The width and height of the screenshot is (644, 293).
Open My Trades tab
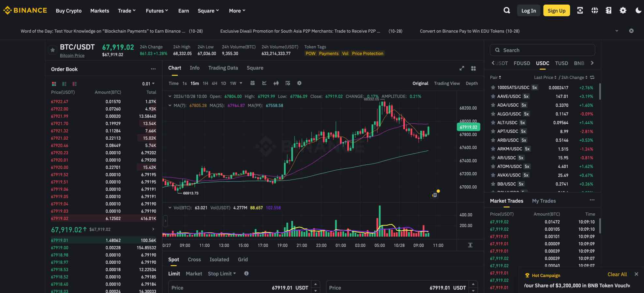544,201
